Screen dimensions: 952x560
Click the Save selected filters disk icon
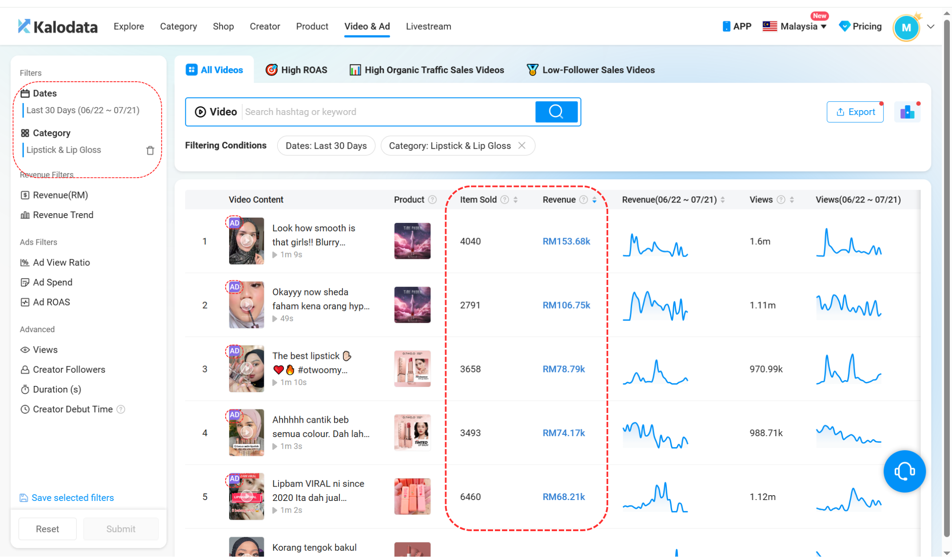point(24,497)
